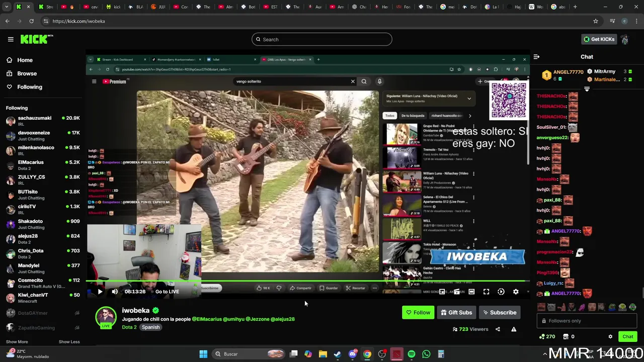Open Shakadoto channel in sidebar

[43, 224]
